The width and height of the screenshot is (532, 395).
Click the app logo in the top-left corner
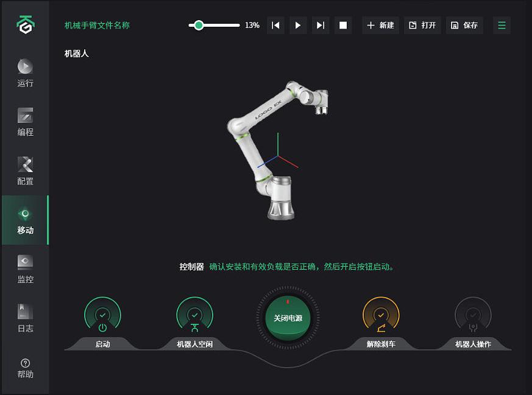(x=24, y=23)
